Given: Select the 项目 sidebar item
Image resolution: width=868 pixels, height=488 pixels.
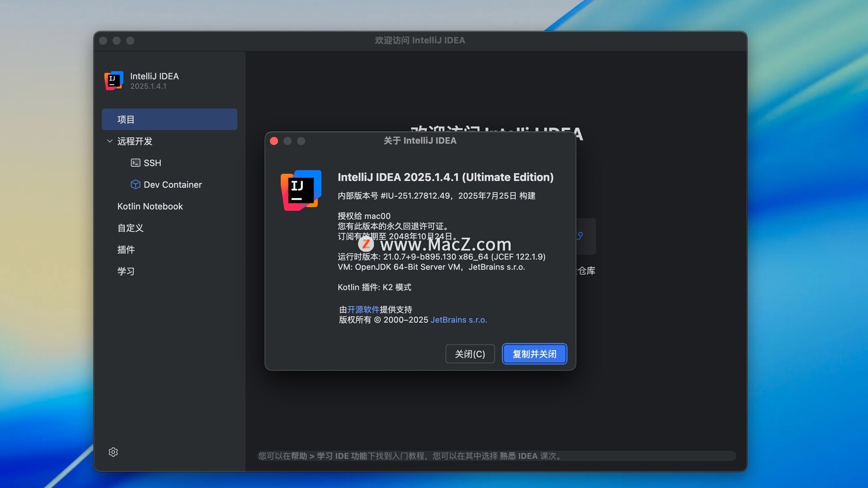Looking at the screenshot, I should (x=170, y=119).
